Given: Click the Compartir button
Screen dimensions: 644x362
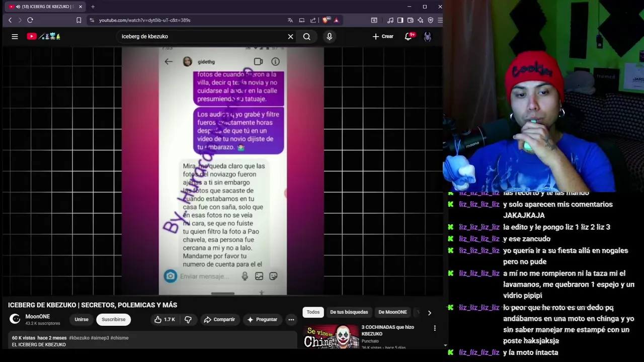Looking at the screenshot, I should 219,319.
